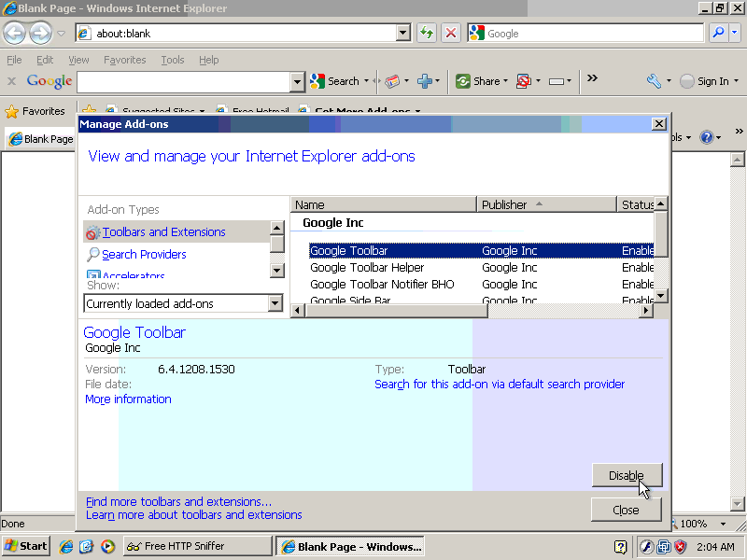
Task: Launch Windows Media Player from quick launch
Action: [x=107, y=546]
